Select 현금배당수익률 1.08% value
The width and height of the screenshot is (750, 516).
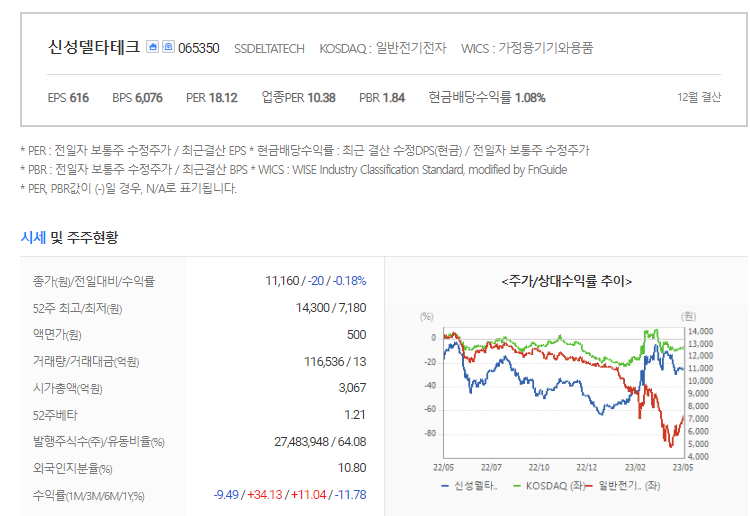(x=487, y=98)
